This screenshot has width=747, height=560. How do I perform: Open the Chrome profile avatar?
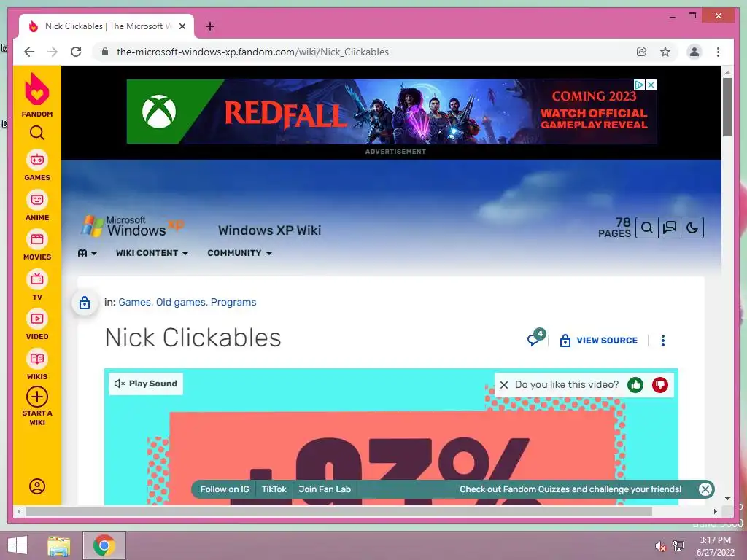coord(694,52)
